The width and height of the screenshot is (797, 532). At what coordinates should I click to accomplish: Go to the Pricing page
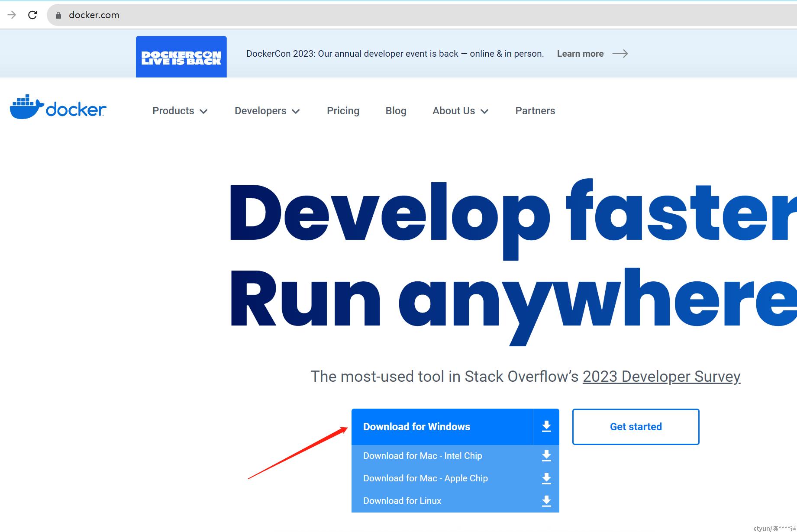pyautogui.click(x=343, y=111)
